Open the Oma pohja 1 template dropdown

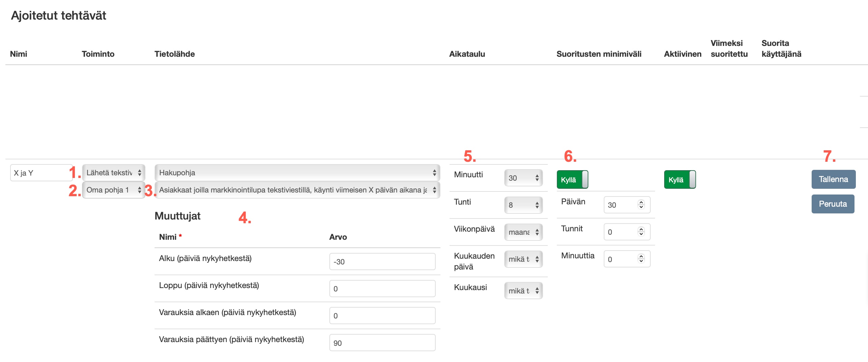click(x=113, y=190)
